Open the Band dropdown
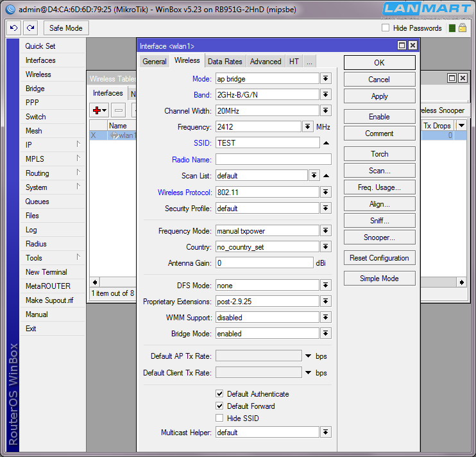This screenshot has height=457, width=476. (325, 95)
